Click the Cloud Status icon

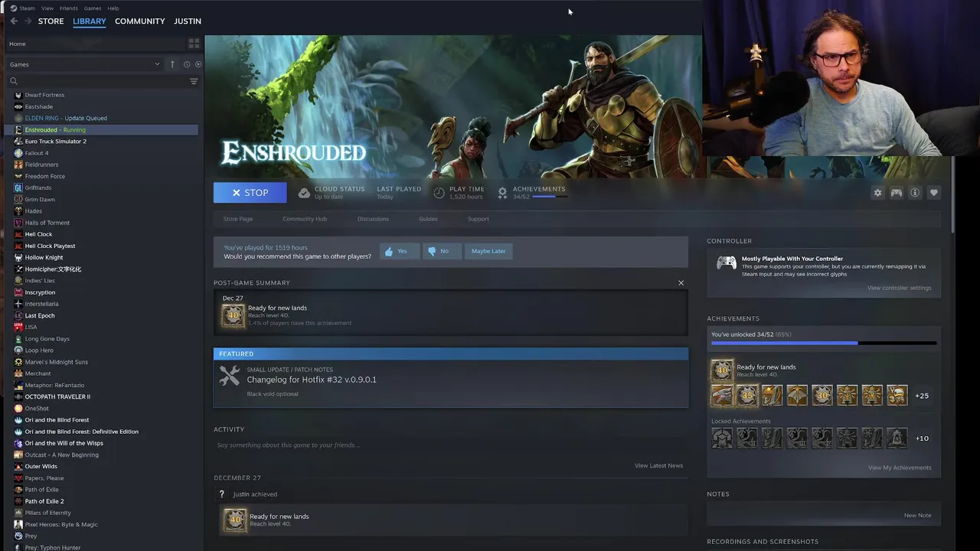click(304, 193)
